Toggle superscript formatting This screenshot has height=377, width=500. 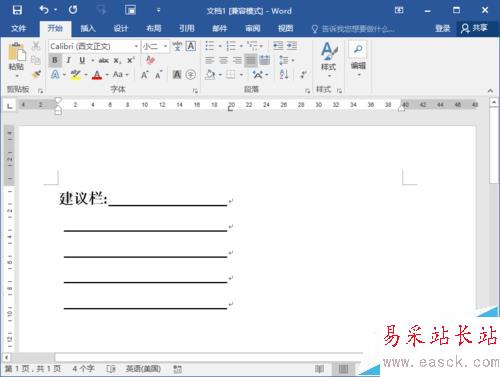tap(131, 60)
